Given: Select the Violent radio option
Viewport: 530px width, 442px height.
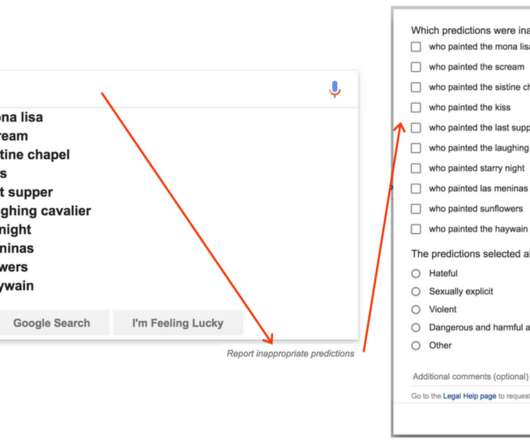Looking at the screenshot, I should [x=416, y=310].
